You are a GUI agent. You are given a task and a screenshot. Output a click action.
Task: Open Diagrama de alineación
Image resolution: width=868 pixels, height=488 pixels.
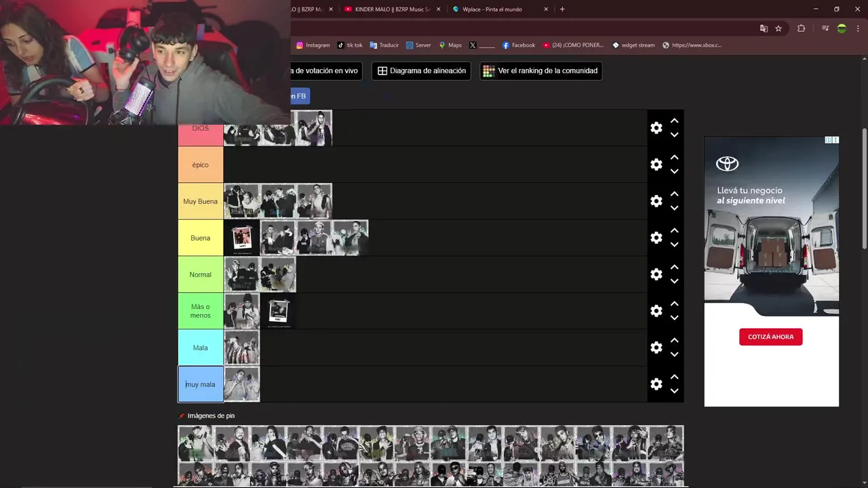421,70
